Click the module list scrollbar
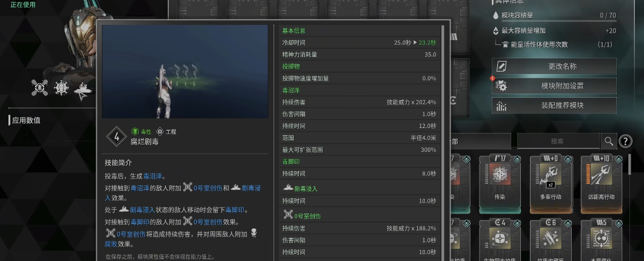644x261 pixels. (x=631, y=164)
